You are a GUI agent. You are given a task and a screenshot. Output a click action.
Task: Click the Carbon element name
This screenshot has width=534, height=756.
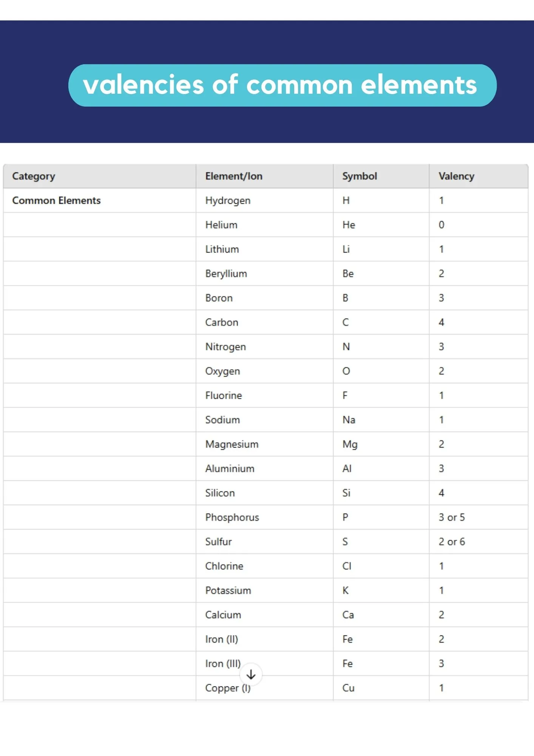click(x=222, y=322)
